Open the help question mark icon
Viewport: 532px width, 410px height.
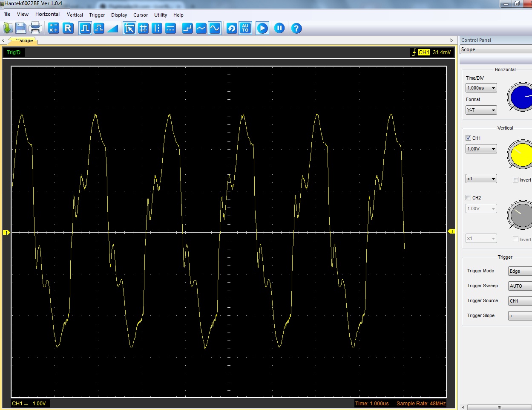click(x=296, y=28)
